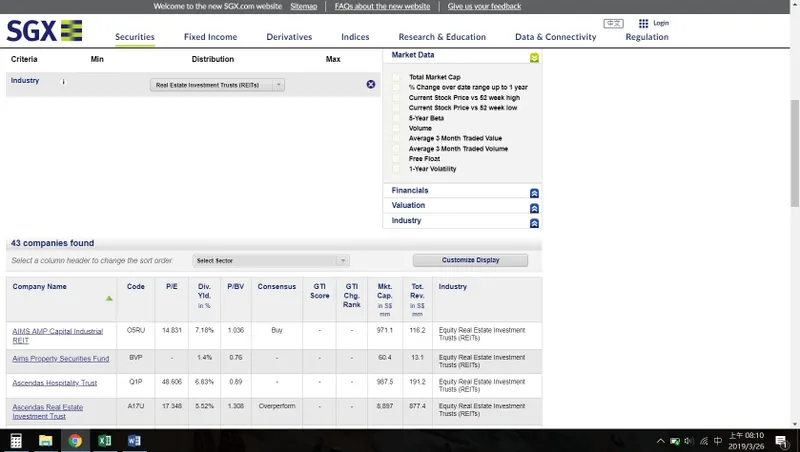Open Aims Property Securities Fund link
Image resolution: width=800 pixels, height=452 pixels.
pyautogui.click(x=61, y=359)
